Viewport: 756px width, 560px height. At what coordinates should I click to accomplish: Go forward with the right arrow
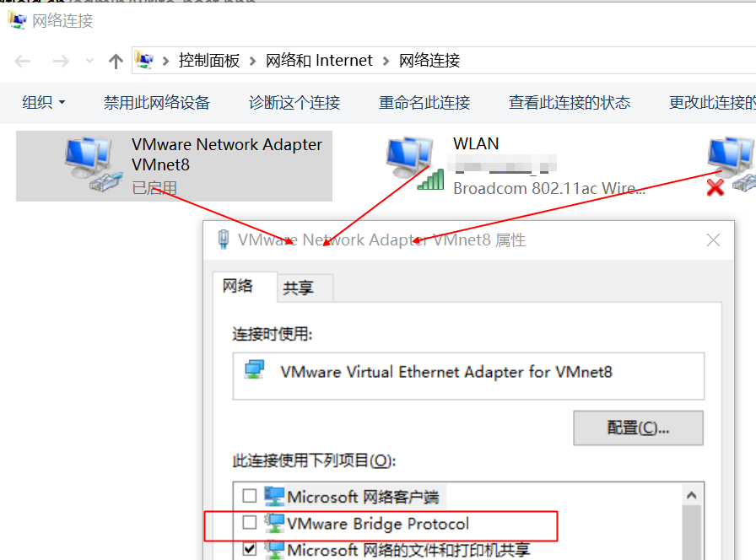(x=61, y=62)
